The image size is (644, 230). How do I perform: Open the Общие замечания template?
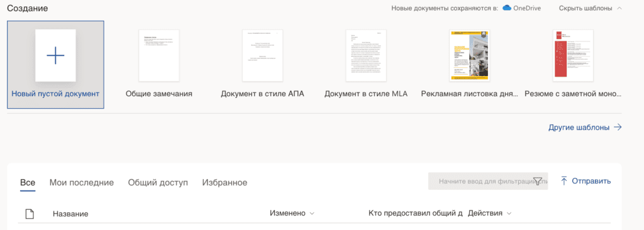[159, 55]
